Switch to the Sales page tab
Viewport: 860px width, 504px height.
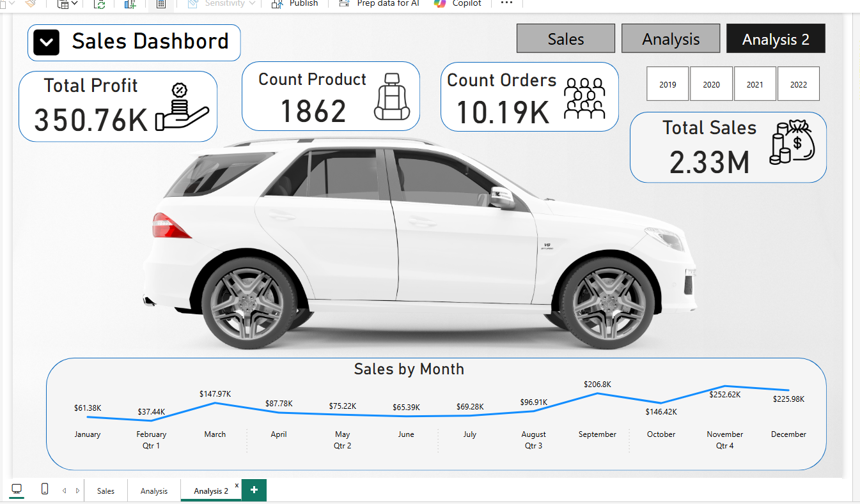106,491
